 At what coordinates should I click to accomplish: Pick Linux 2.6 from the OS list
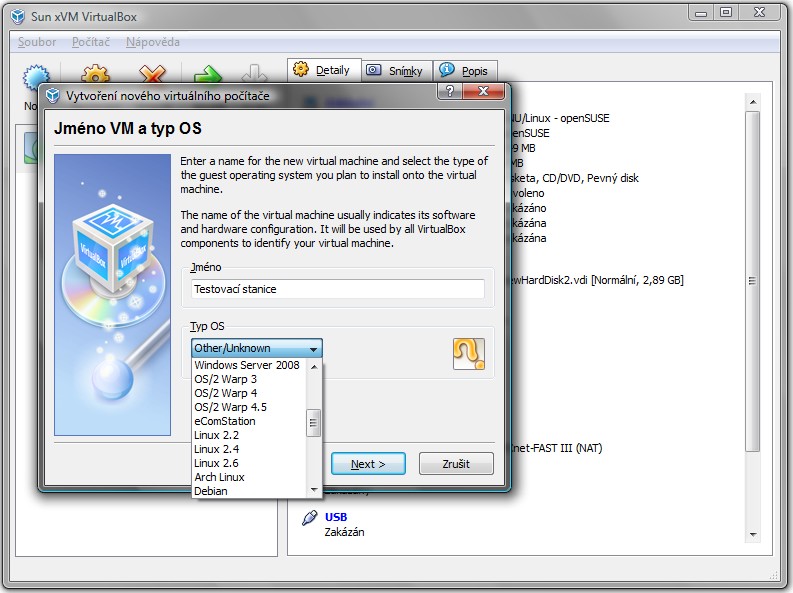[x=249, y=463]
